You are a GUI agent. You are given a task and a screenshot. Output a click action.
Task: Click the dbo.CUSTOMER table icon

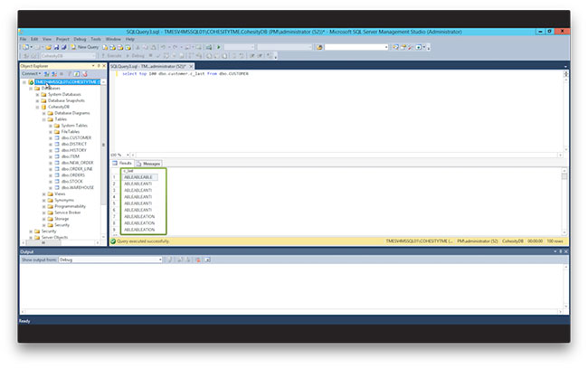click(56, 137)
